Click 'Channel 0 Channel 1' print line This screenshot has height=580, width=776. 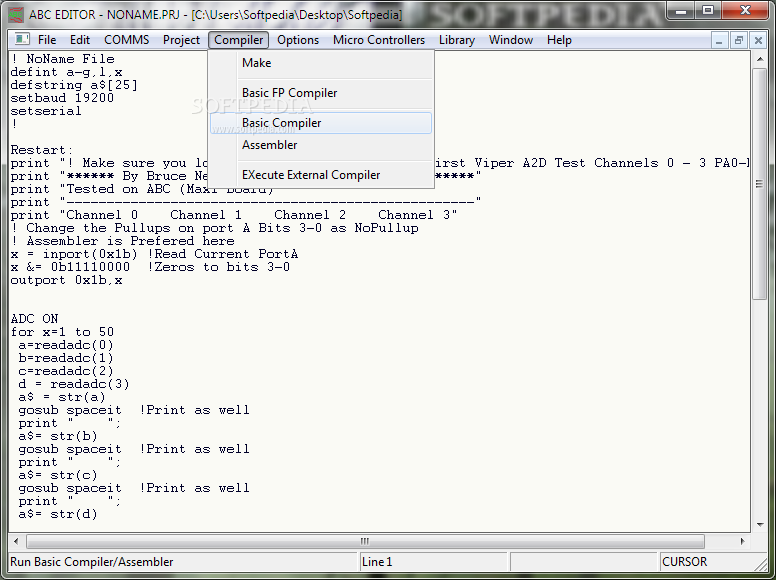[x=234, y=215]
